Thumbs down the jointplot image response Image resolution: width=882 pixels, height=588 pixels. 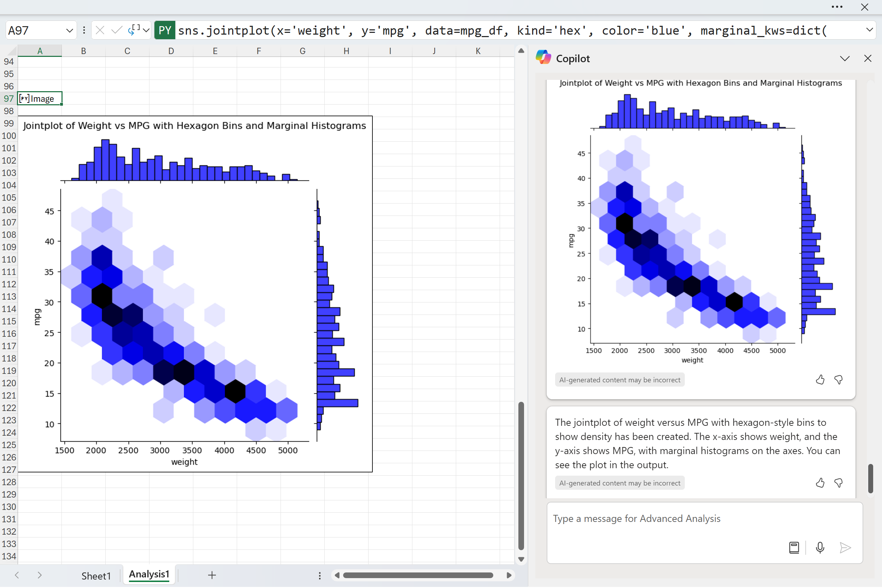coord(839,380)
